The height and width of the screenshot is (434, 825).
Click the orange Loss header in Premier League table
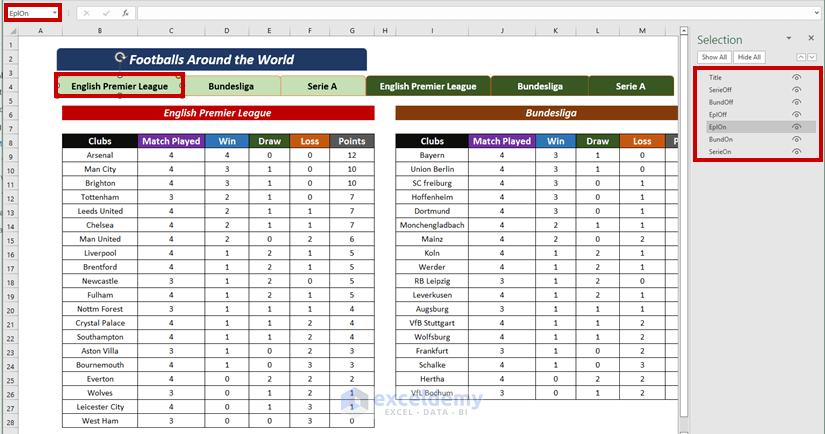tap(310, 141)
